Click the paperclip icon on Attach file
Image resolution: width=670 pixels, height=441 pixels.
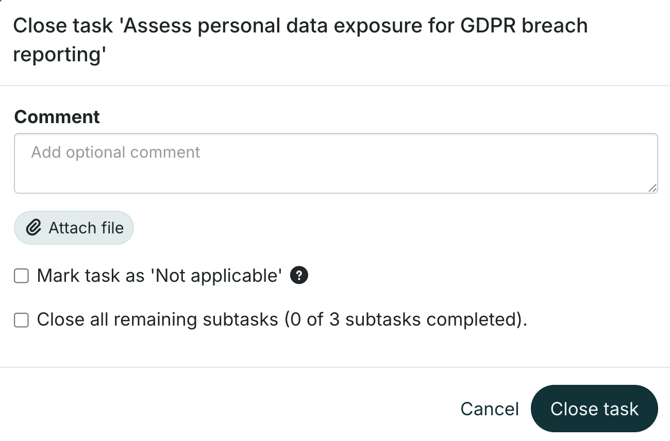(x=34, y=228)
